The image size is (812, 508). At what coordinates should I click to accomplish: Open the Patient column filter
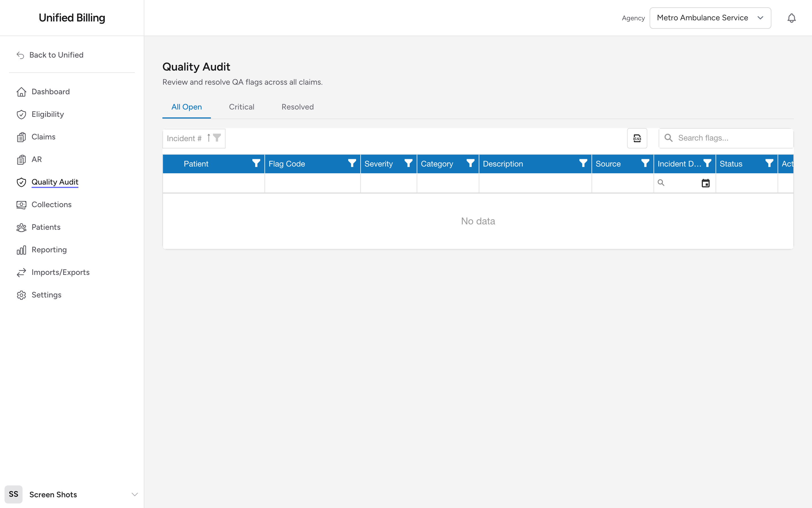pyautogui.click(x=256, y=163)
